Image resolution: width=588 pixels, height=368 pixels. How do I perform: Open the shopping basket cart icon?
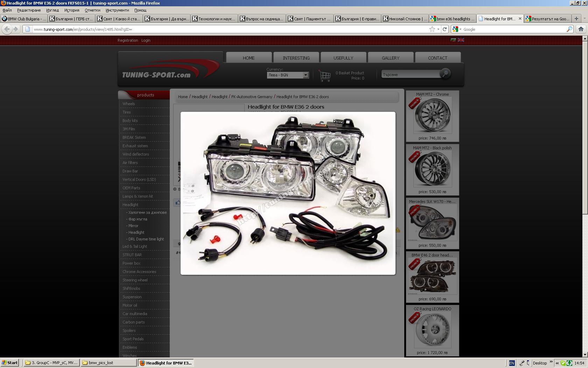coord(324,75)
